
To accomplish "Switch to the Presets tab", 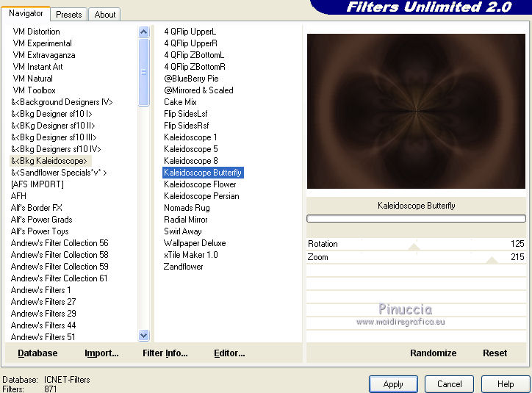I will [x=69, y=15].
